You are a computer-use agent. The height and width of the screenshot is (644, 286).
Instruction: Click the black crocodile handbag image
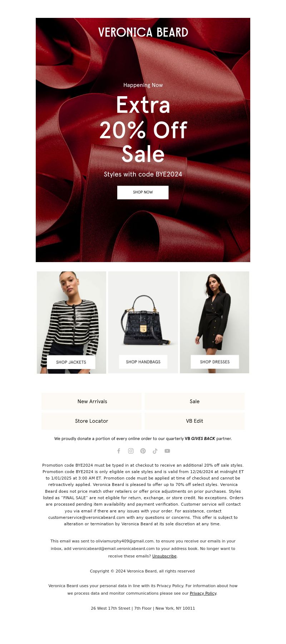[x=143, y=320]
